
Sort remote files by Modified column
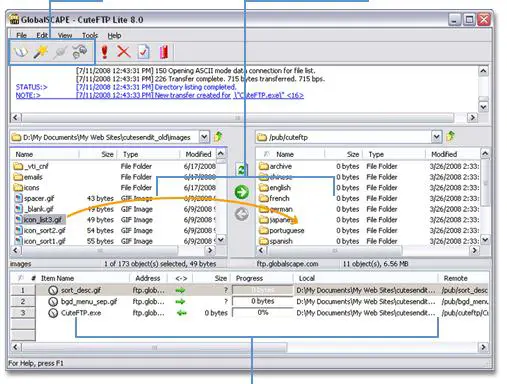pos(452,154)
